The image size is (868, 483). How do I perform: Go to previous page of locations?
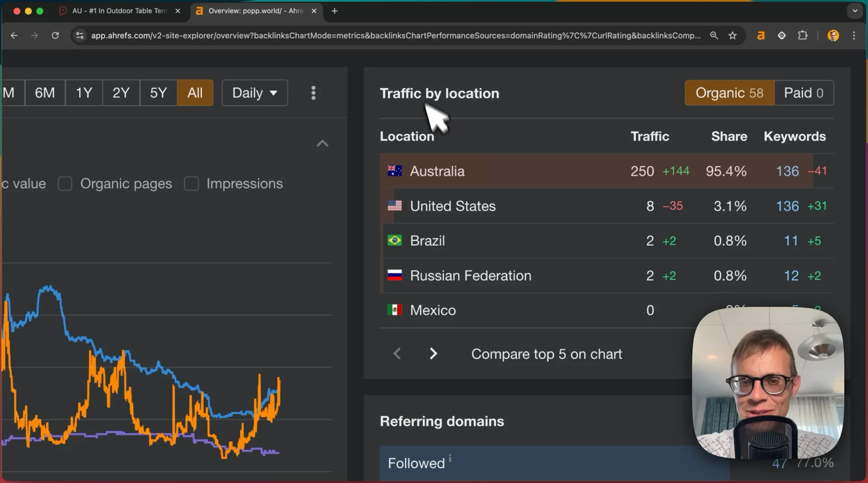tap(397, 354)
